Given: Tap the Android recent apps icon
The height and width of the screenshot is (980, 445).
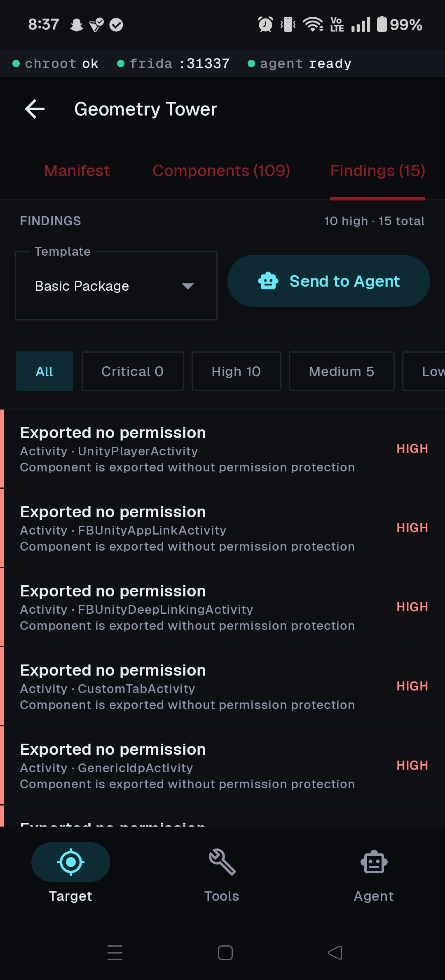Looking at the screenshot, I should (115, 953).
